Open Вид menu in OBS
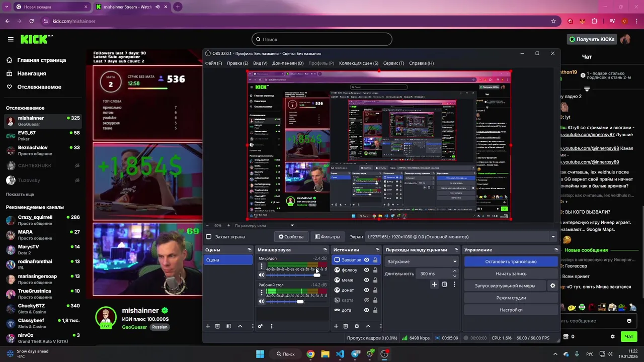 [x=260, y=63]
